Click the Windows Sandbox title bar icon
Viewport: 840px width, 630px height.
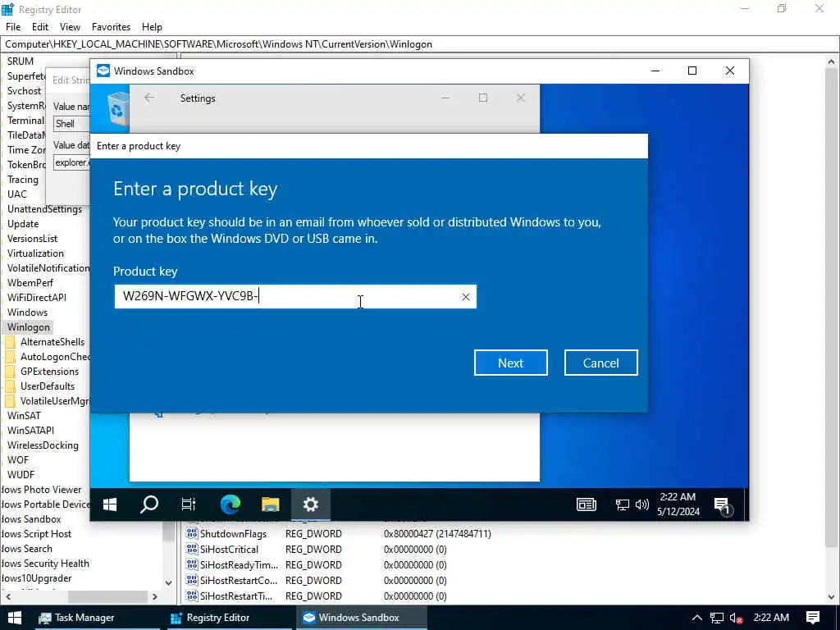pos(103,71)
